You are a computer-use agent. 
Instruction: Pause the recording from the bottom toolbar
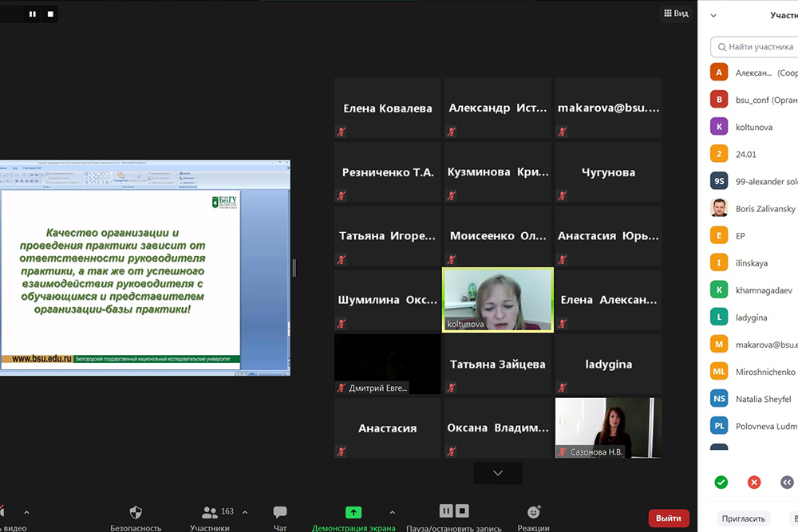[446, 510]
